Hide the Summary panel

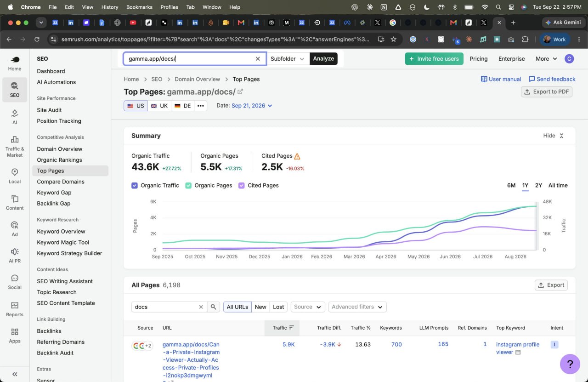[553, 136]
